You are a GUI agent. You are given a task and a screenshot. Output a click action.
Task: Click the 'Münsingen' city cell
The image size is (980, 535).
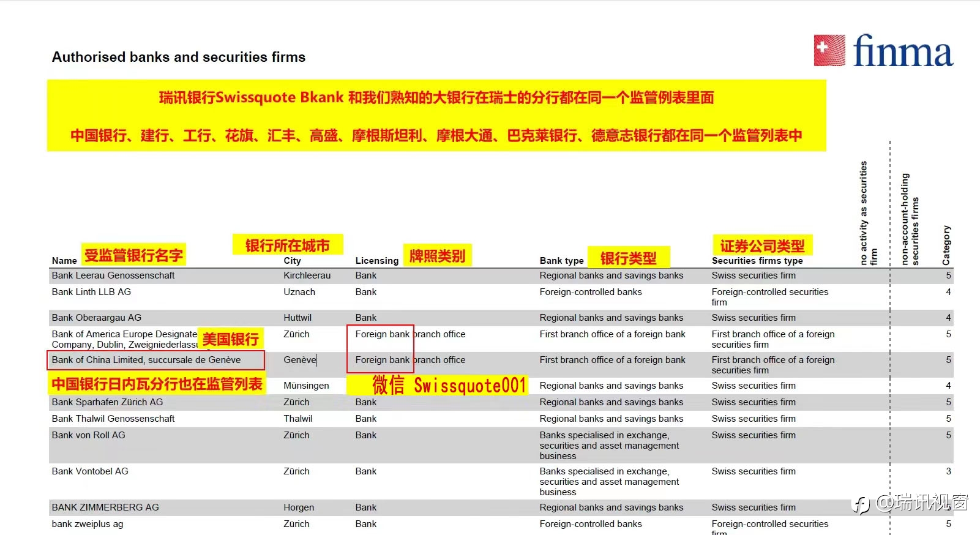pyautogui.click(x=306, y=386)
